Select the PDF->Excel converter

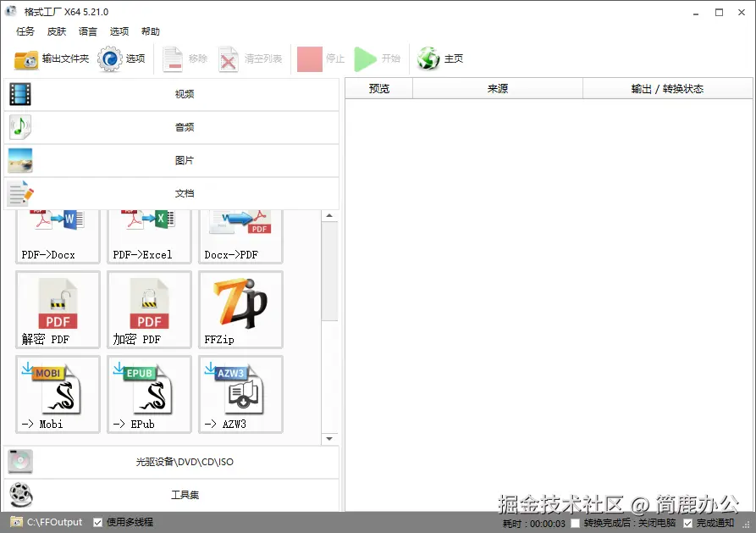tap(150, 236)
